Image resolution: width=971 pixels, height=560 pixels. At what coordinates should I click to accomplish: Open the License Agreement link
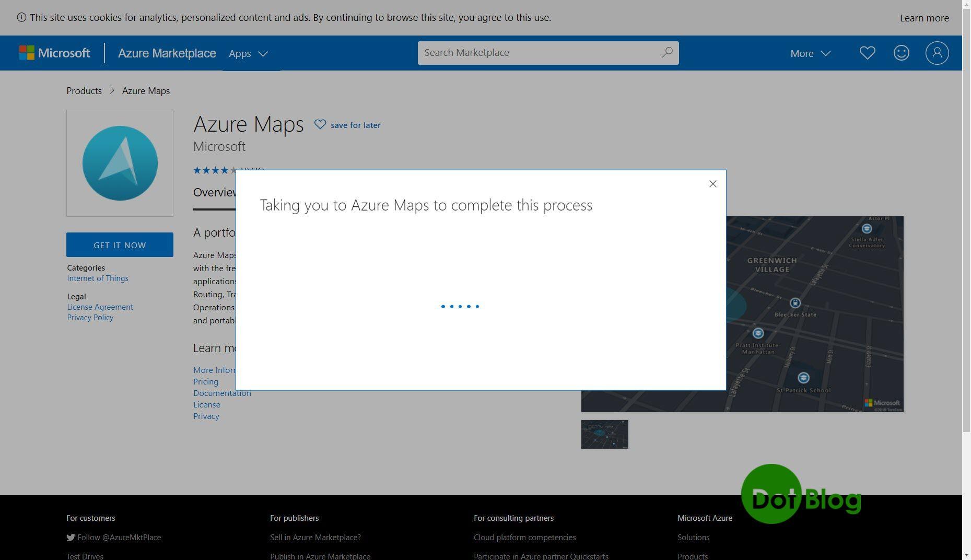click(x=100, y=307)
